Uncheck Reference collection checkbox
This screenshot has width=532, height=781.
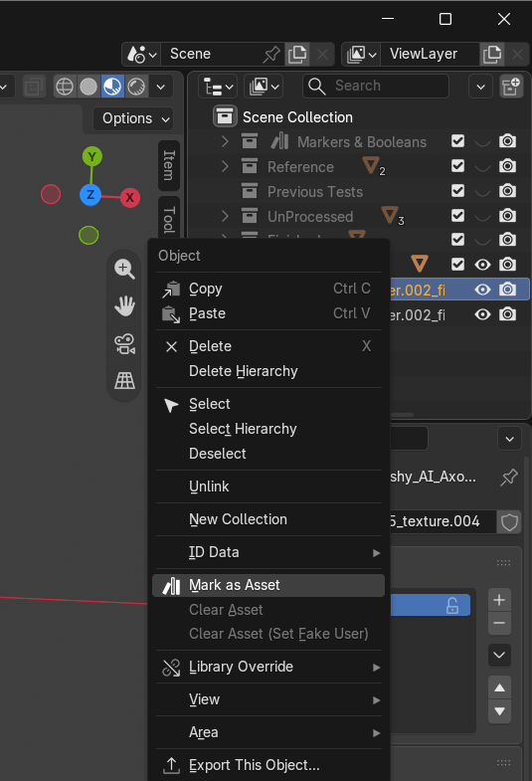point(457,166)
